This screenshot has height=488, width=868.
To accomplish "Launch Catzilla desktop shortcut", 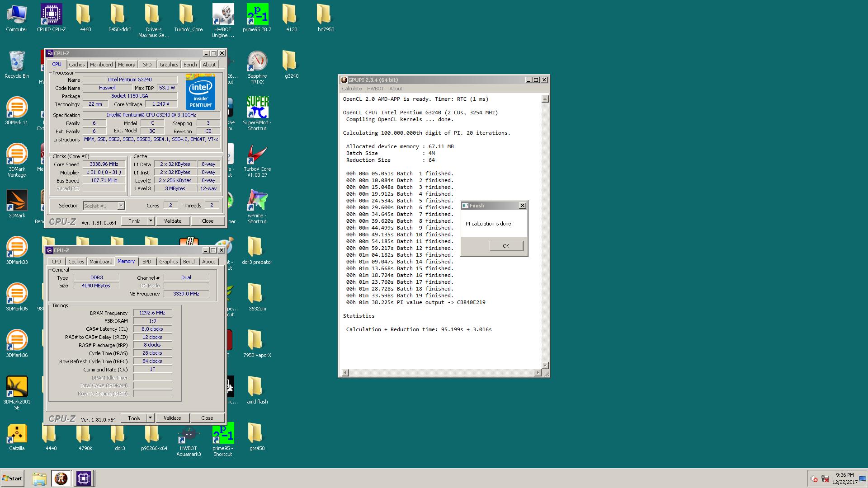I will (17, 437).
